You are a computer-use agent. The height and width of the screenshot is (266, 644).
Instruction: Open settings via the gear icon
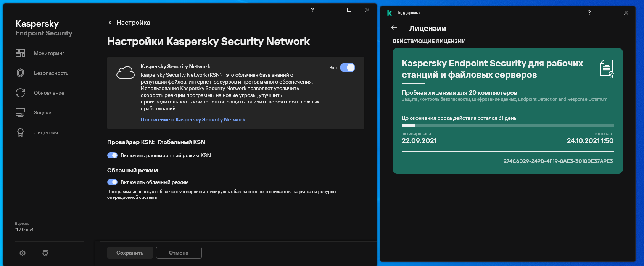click(23, 253)
